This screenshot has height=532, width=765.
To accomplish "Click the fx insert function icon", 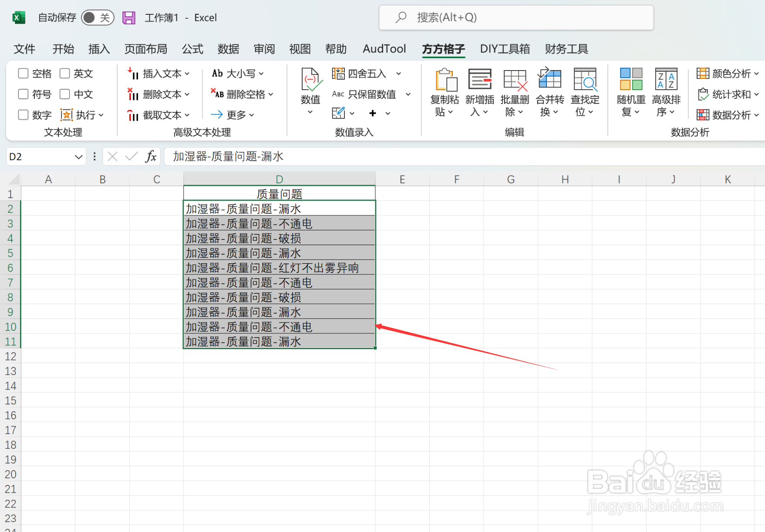I will (x=151, y=156).
